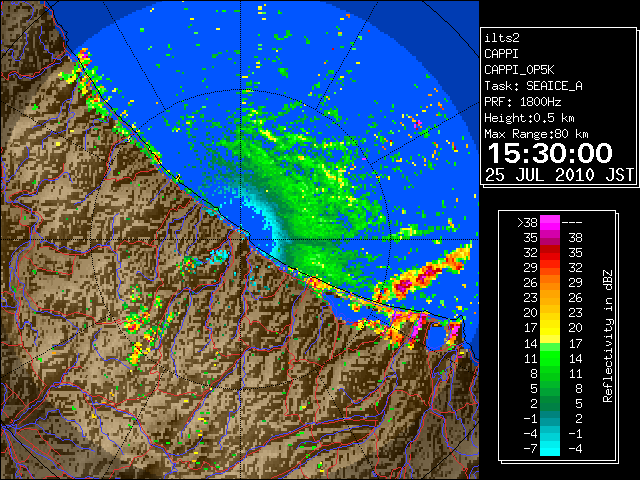The height and width of the screenshot is (480, 640).
Task: Pick the bright green 11–14 dBZ band
Action: click(550, 358)
